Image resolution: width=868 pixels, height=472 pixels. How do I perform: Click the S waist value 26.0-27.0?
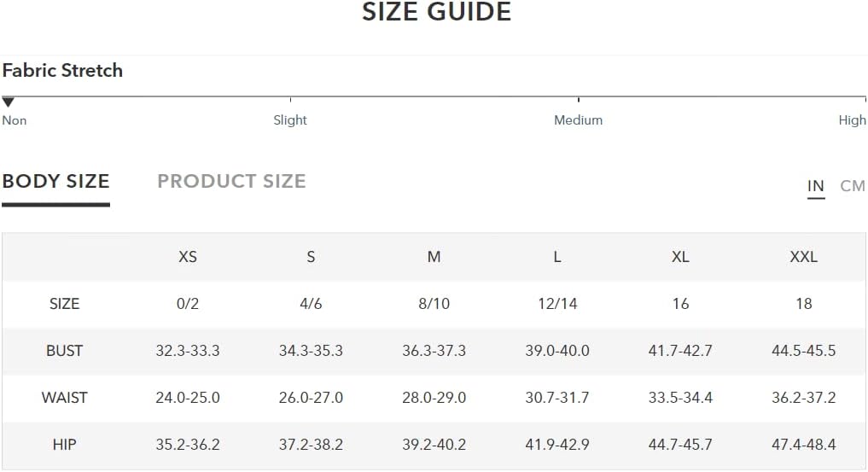pyautogui.click(x=311, y=398)
